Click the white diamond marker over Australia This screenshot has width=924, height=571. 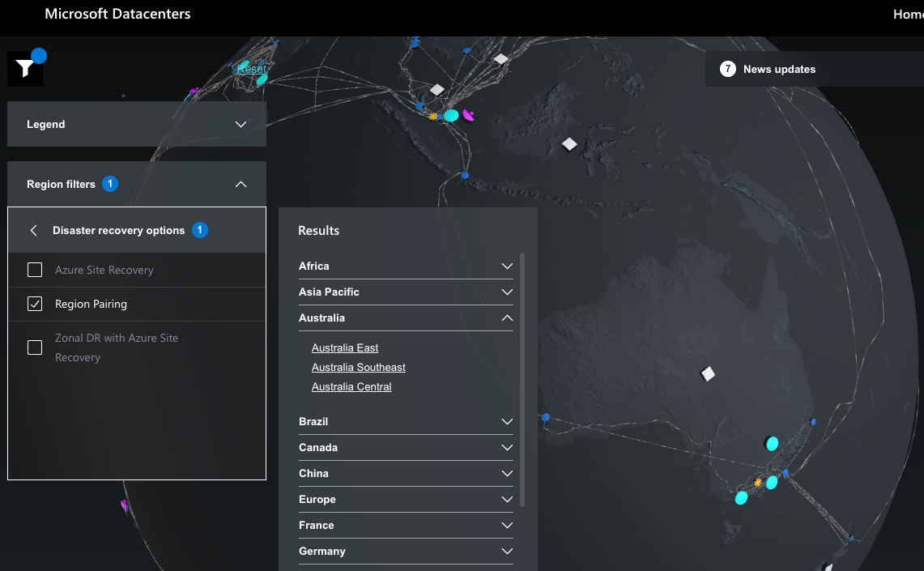coord(707,373)
